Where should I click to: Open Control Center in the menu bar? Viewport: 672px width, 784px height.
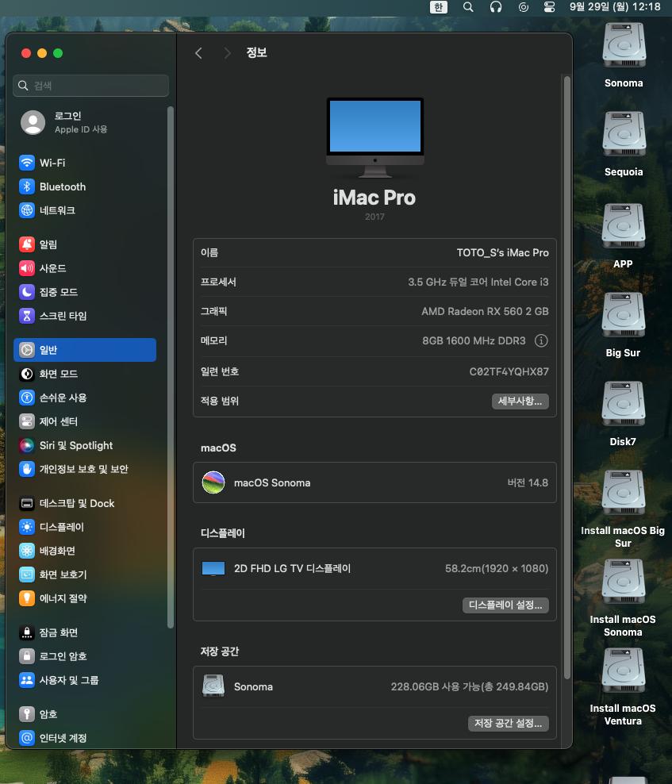tap(549, 7)
